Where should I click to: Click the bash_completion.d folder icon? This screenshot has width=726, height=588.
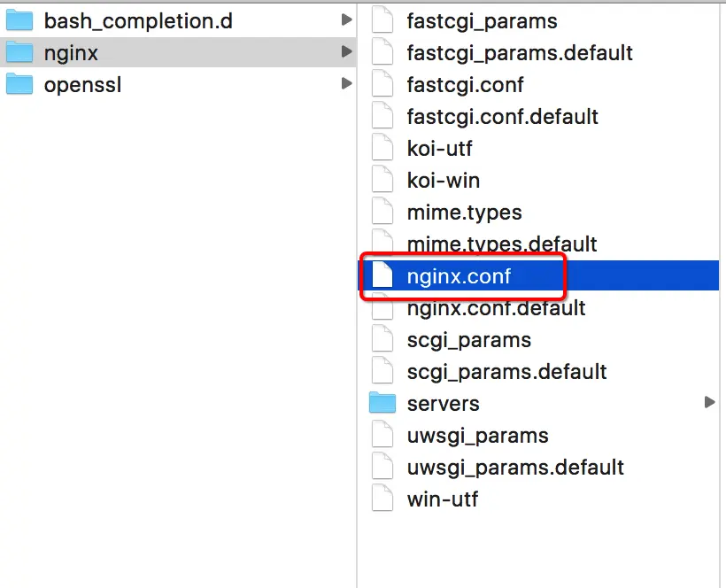[x=19, y=20]
